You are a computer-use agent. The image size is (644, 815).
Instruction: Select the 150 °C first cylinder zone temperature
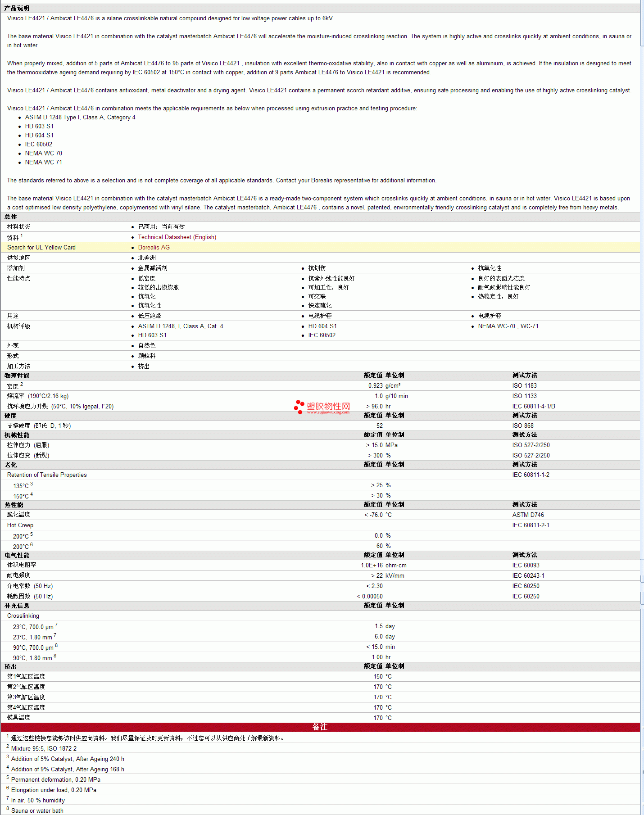(x=382, y=676)
